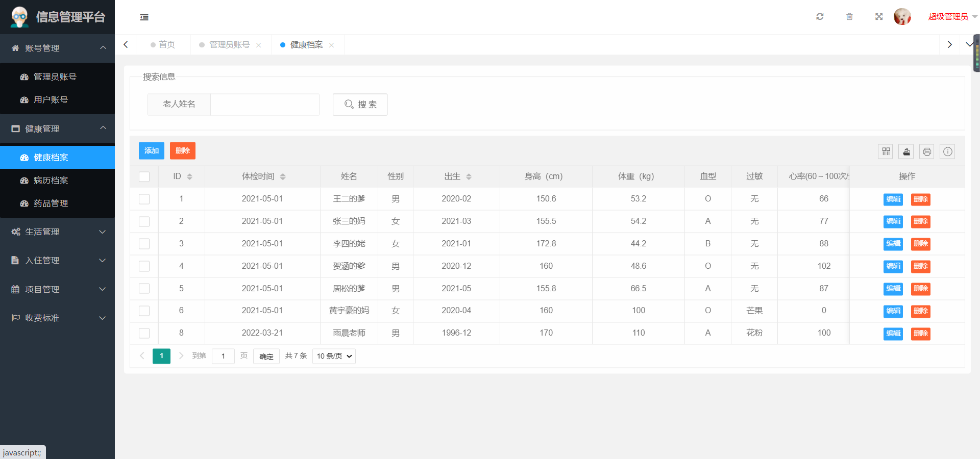Print the health records table

tap(926, 151)
